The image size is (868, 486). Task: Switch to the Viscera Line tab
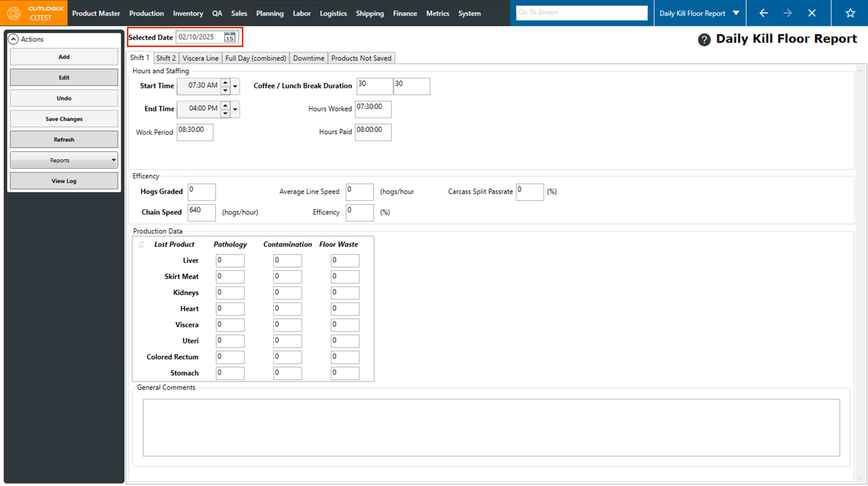200,58
